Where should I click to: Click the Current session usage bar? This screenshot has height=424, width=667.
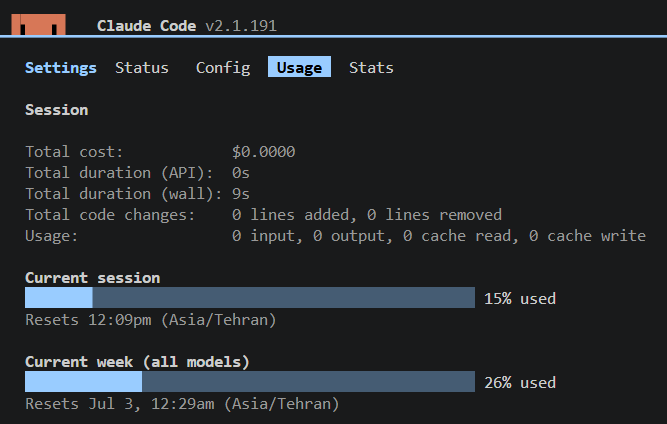point(250,297)
